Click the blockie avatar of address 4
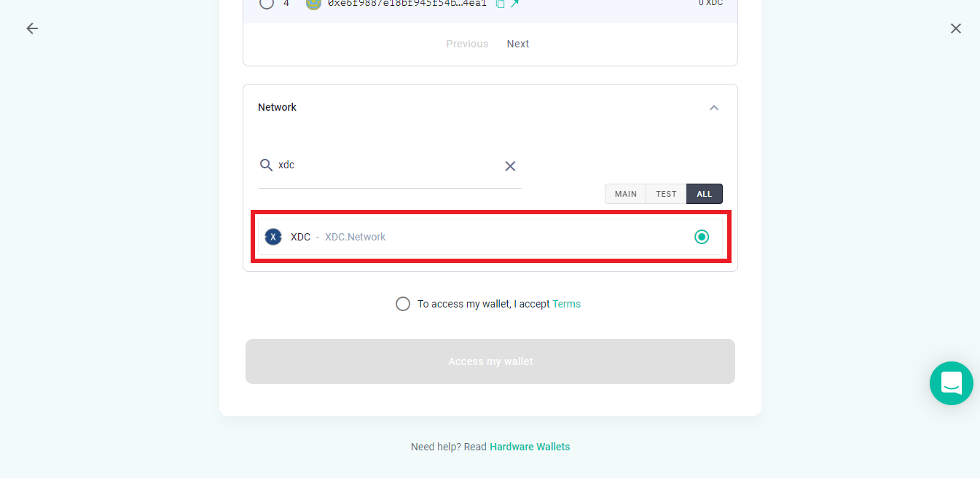 (313, 4)
